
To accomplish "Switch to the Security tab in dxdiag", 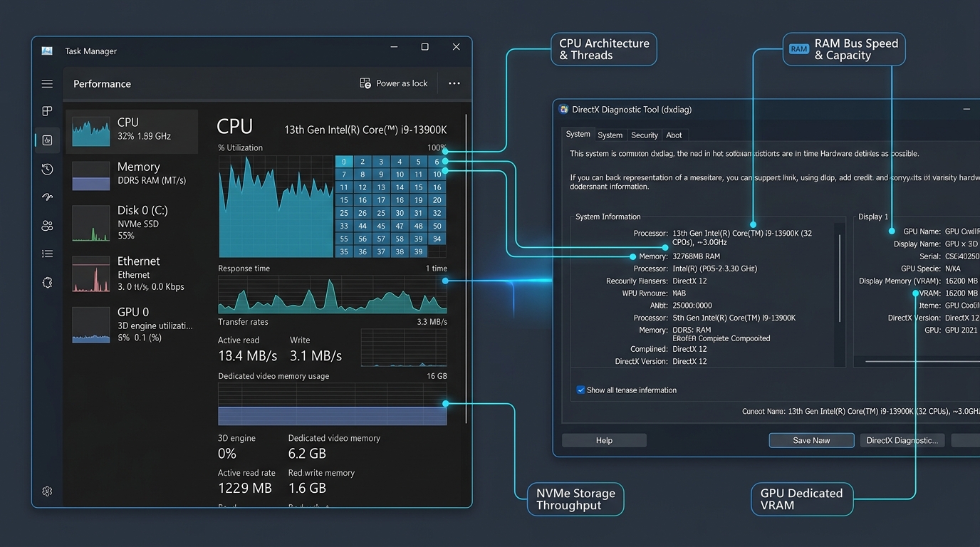I will [x=645, y=135].
